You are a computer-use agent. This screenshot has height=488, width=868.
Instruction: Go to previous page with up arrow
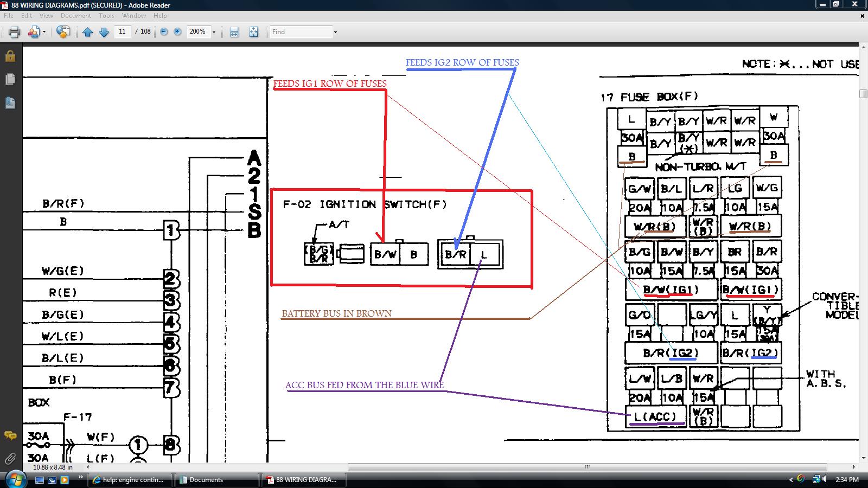coord(88,32)
